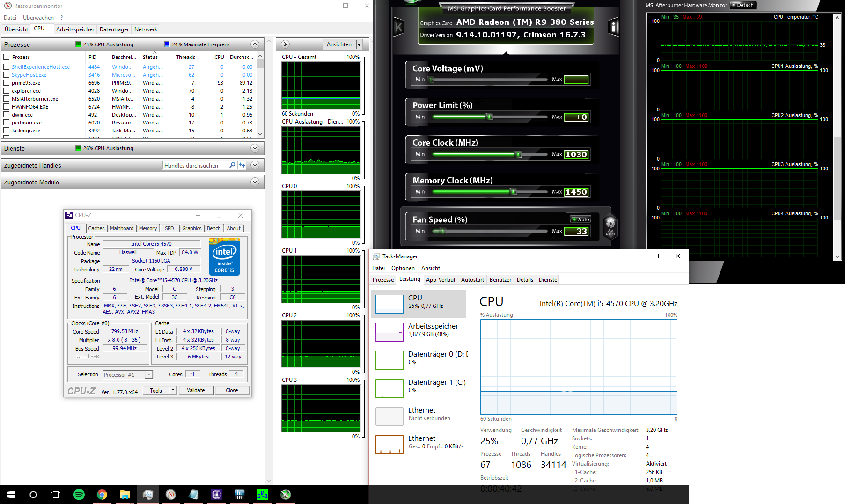
Task: Open Google Chrome from the taskbar
Action: (x=102, y=495)
